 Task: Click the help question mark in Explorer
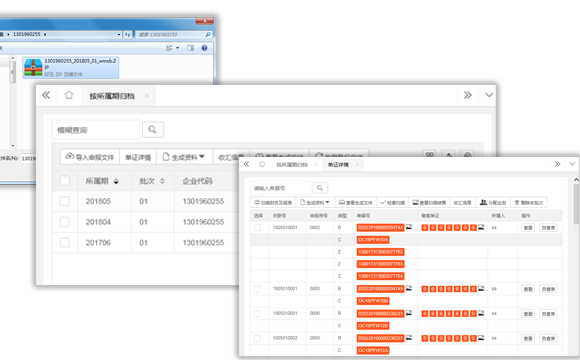coord(204,48)
